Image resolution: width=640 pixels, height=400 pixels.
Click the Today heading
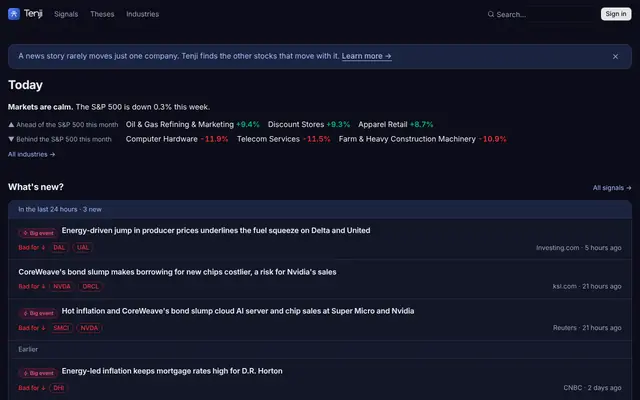25,85
